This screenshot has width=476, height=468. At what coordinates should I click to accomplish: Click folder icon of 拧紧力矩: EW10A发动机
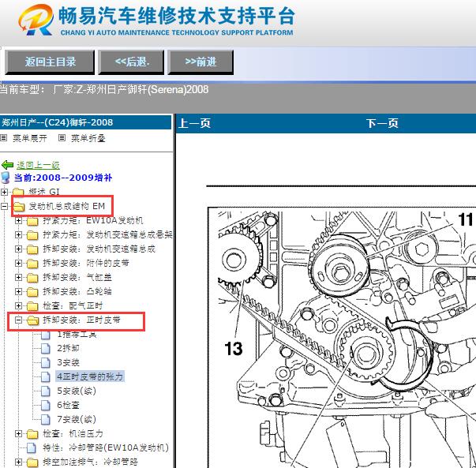[x=32, y=221]
